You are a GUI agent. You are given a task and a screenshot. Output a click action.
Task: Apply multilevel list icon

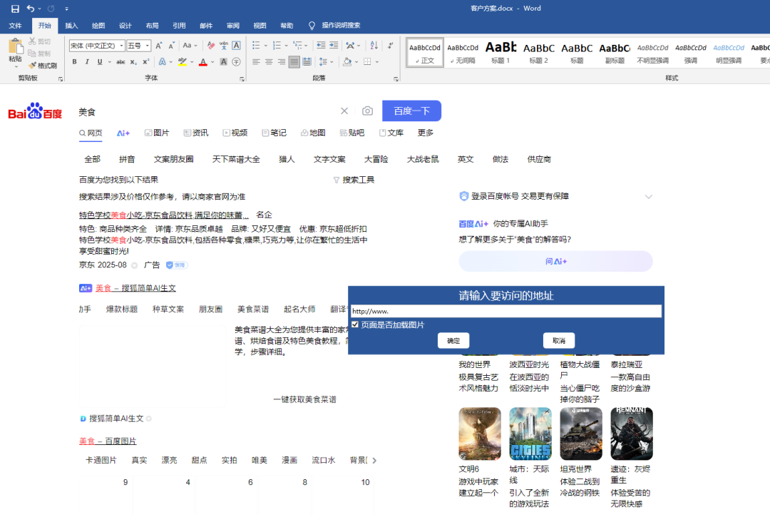[x=297, y=46]
